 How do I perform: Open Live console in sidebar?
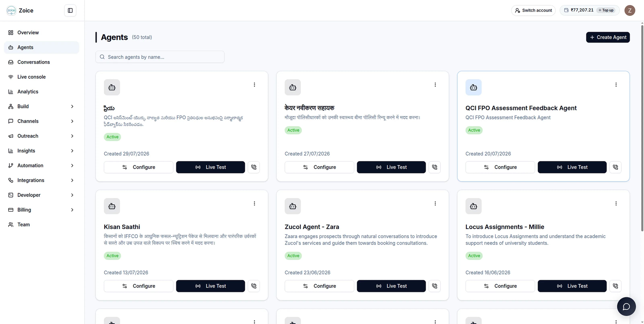(41, 77)
